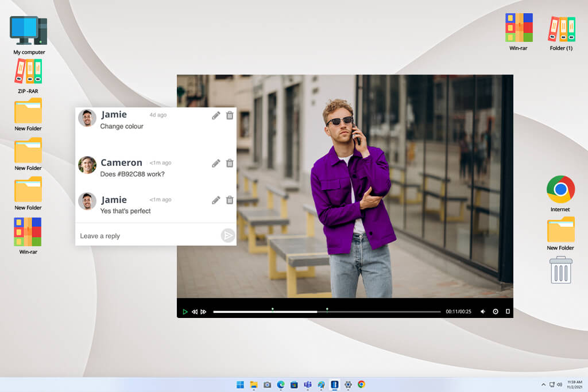
Task: Open Settings gear in taskbar
Action: (348, 385)
